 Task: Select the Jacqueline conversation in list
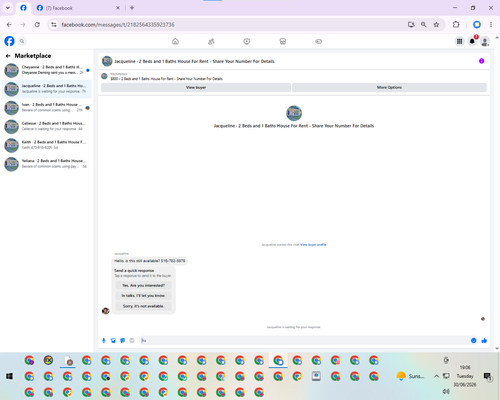coord(47,89)
